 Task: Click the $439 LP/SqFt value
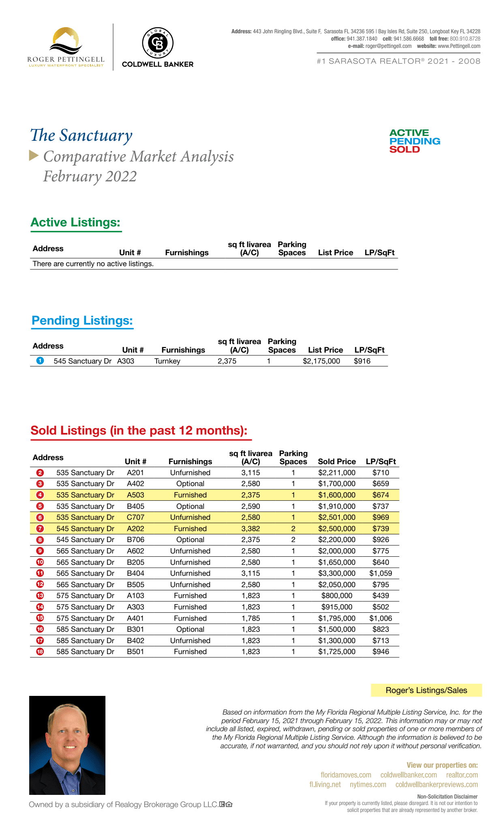(x=381, y=596)
